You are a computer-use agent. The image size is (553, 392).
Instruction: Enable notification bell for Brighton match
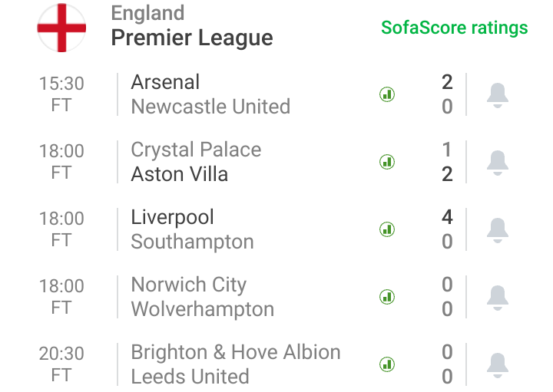point(498,365)
